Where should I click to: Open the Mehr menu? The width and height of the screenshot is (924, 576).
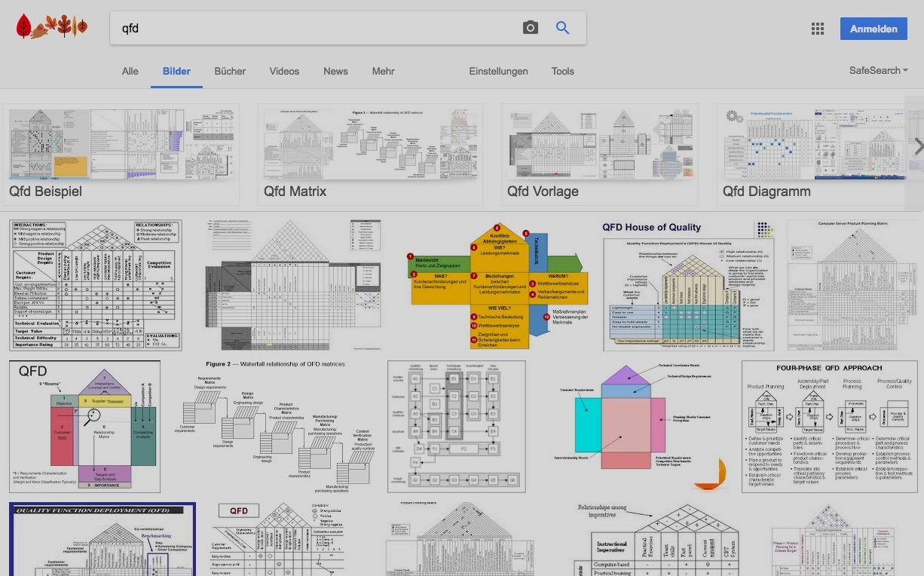click(383, 72)
